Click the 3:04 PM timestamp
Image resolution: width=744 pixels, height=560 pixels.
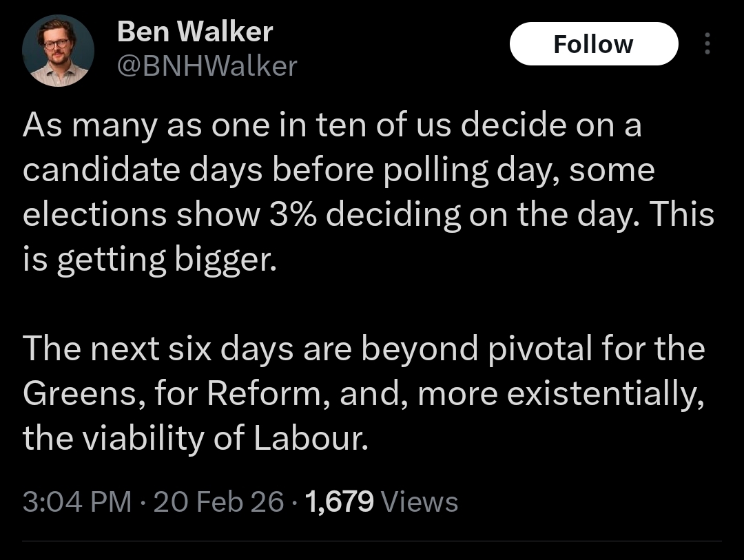tap(76, 501)
